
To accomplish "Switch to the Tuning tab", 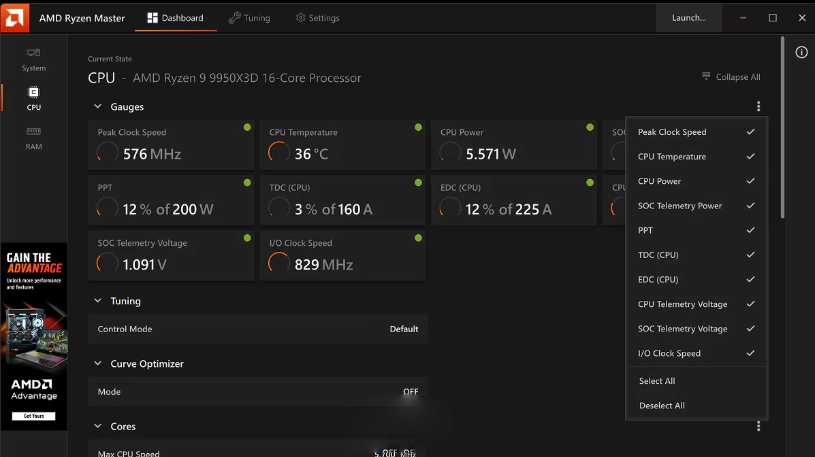I will coord(249,18).
